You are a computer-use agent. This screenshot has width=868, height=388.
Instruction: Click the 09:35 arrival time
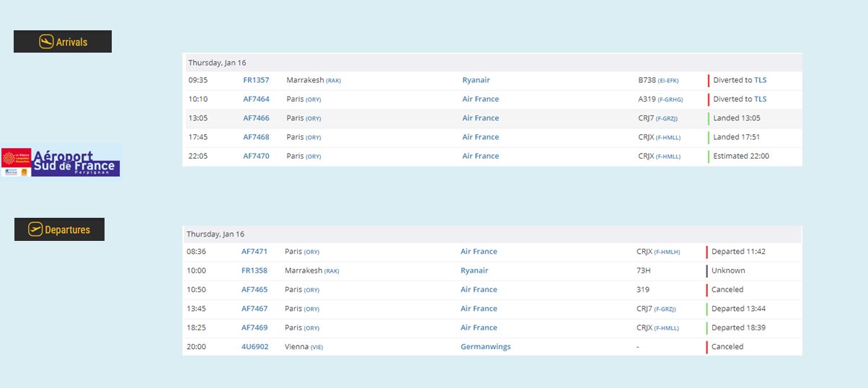coord(198,80)
